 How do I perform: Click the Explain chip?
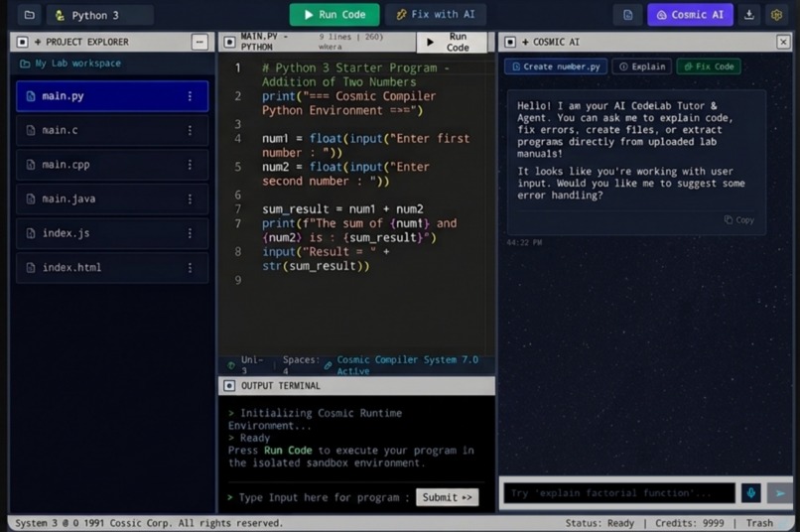tap(642, 66)
